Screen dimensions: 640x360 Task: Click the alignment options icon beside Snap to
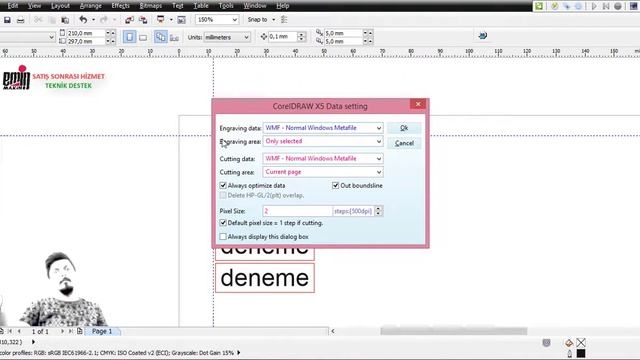(284, 20)
